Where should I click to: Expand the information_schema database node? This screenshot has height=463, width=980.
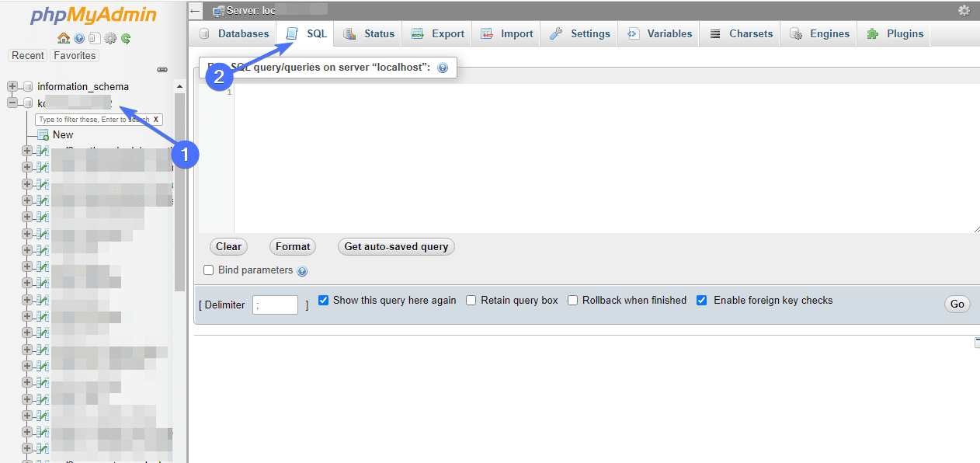[x=12, y=86]
